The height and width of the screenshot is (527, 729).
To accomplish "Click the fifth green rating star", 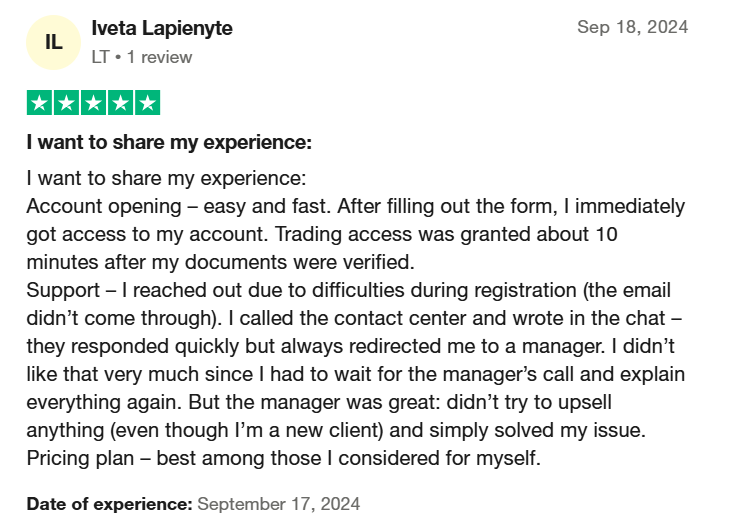I will point(147,103).
